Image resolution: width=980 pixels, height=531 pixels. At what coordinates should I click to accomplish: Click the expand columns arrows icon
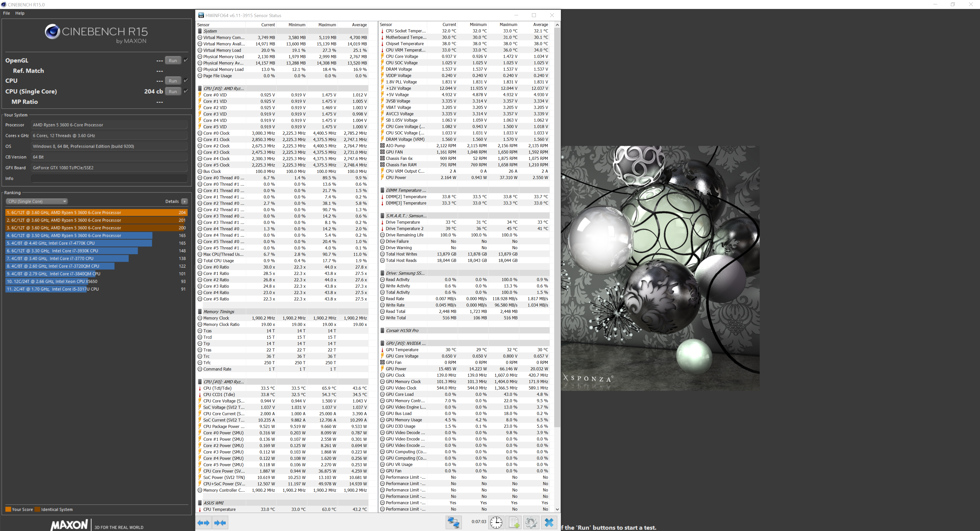203,523
